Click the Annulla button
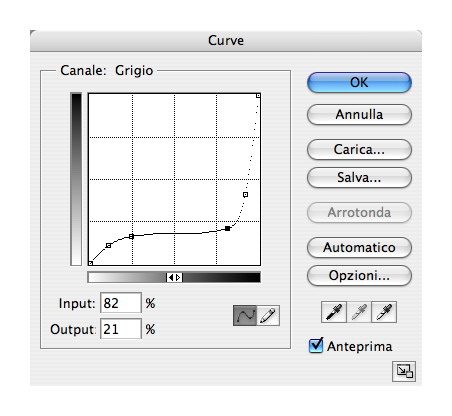The width and height of the screenshot is (452, 416). [x=359, y=114]
